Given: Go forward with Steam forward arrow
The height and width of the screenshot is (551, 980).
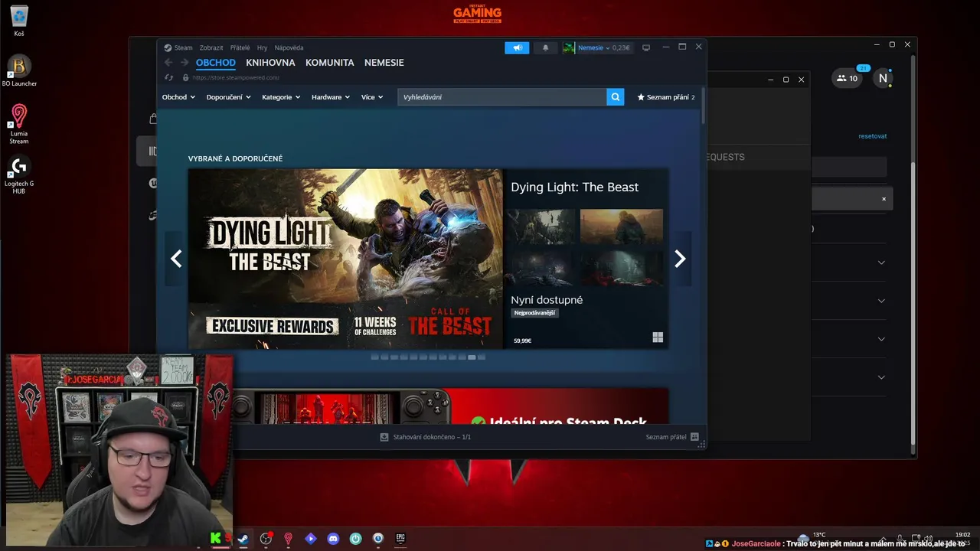Looking at the screenshot, I should point(184,63).
